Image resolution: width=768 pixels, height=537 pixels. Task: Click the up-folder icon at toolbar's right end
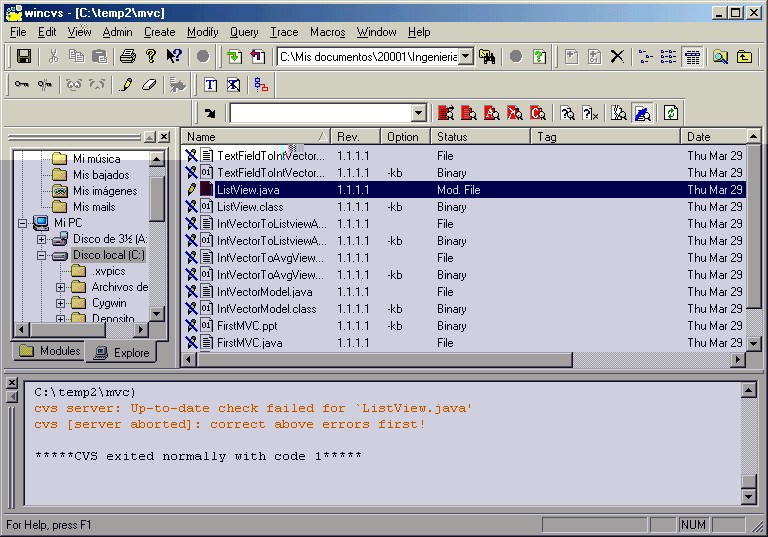point(745,57)
